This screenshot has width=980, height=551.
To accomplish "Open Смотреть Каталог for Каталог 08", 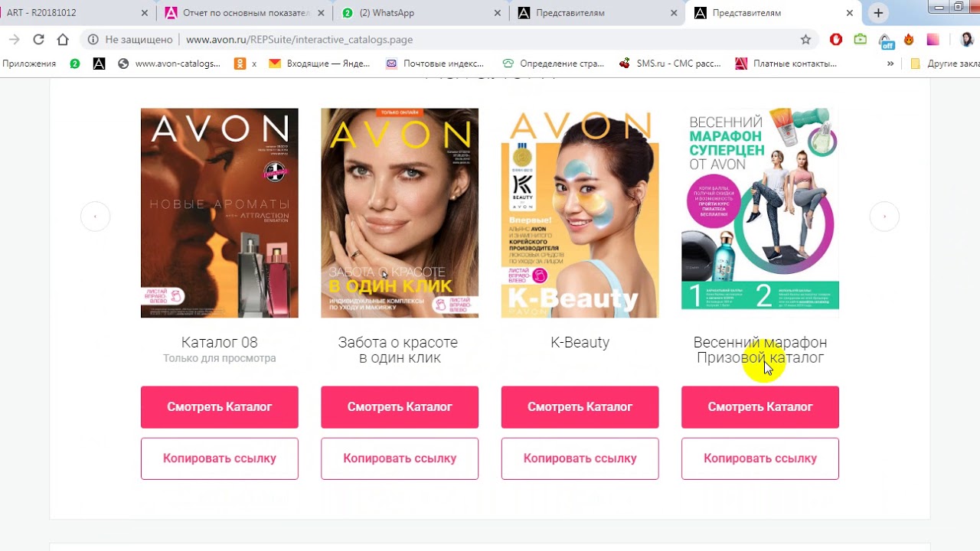I will 220,407.
